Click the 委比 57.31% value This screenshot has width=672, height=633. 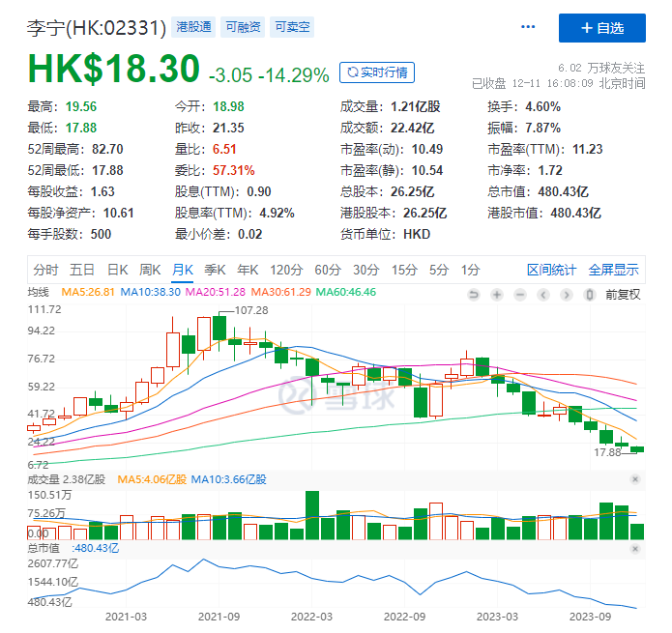234,170
